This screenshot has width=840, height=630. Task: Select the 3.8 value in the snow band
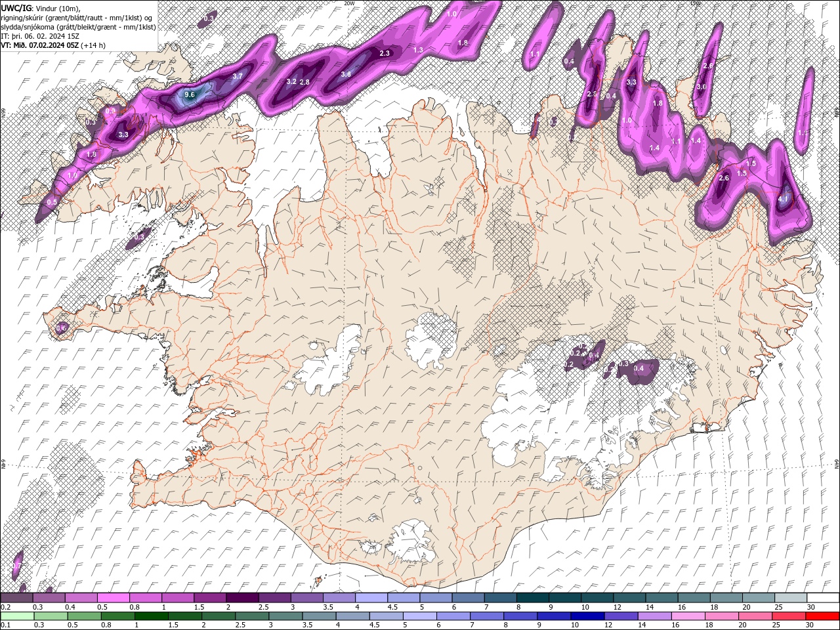[346, 74]
